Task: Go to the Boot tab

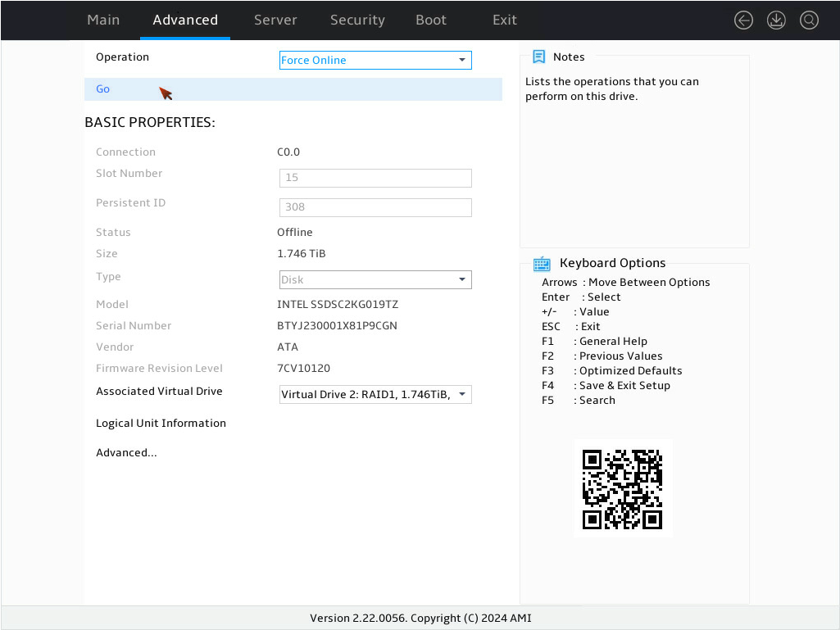Action: tap(431, 20)
